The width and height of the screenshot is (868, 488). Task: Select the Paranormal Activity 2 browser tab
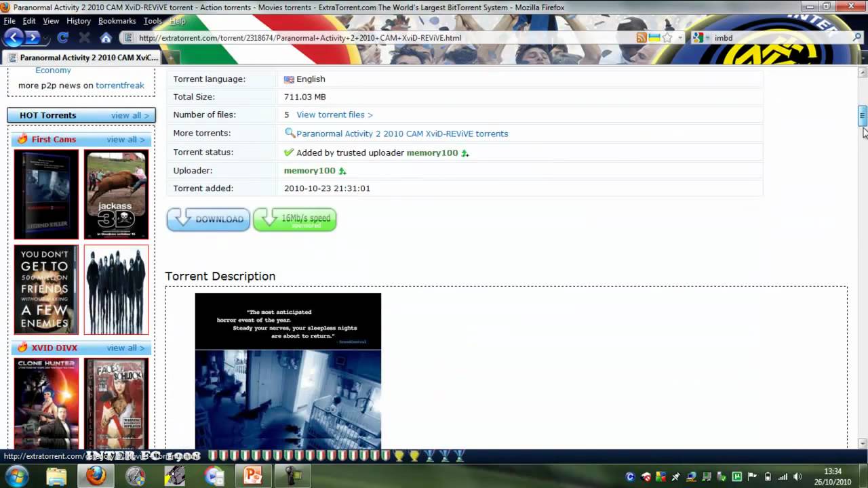(81, 58)
